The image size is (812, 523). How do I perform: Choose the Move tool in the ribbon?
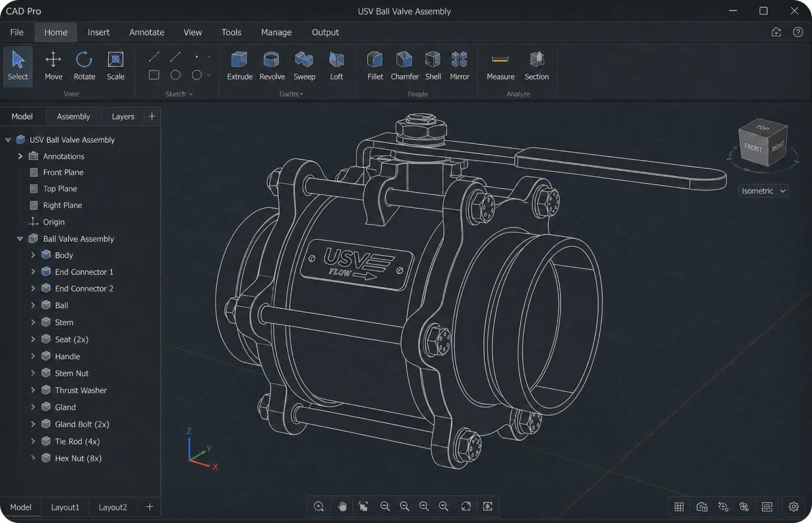pos(54,66)
